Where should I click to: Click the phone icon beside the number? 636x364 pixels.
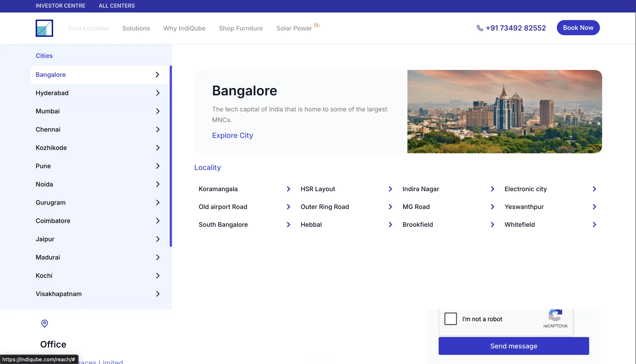coord(480,28)
